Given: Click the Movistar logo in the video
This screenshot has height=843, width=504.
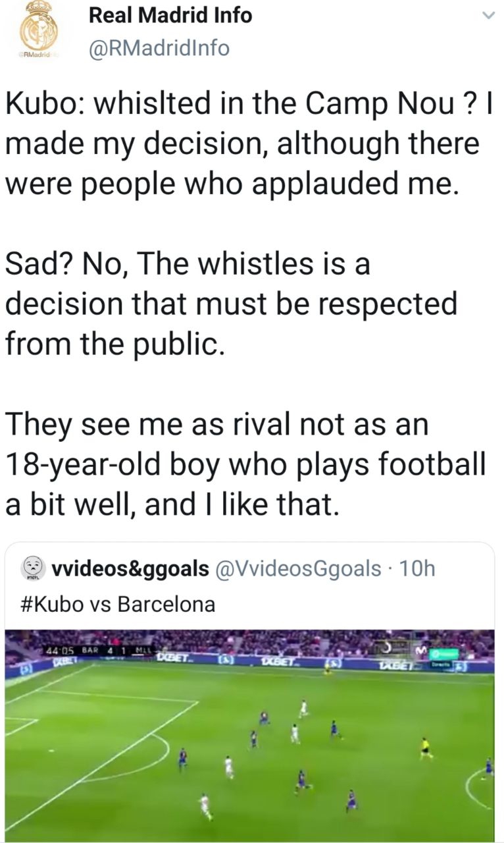Looking at the screenshot, I should [418, 651].
